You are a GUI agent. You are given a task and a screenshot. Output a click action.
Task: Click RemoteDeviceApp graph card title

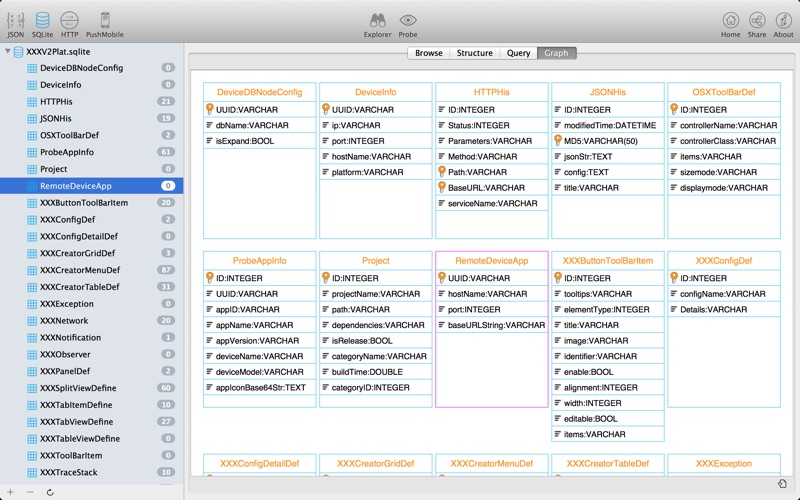(x=492, y=261)
